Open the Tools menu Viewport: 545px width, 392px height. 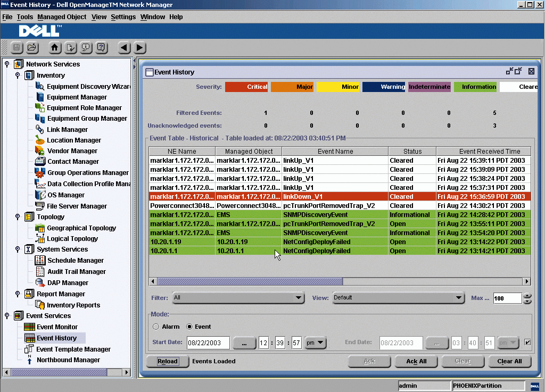[x=25, y=16]
